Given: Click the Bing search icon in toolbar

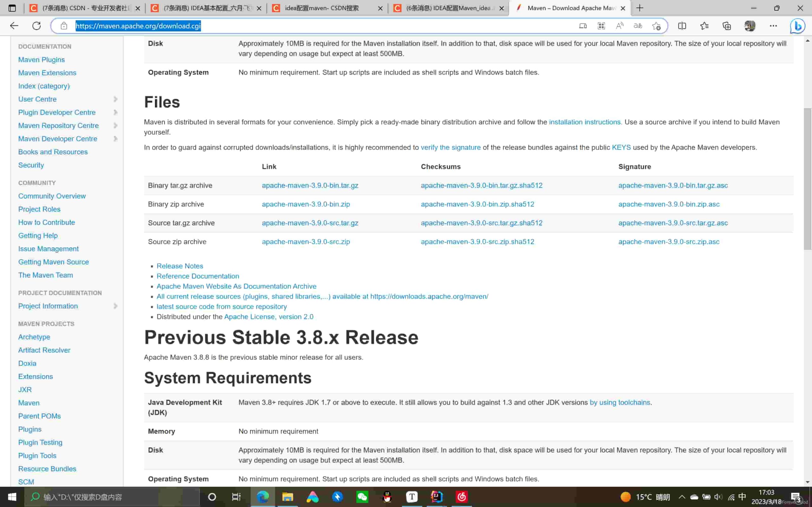Looking at the screenshot, I should [x=798, y=26].
